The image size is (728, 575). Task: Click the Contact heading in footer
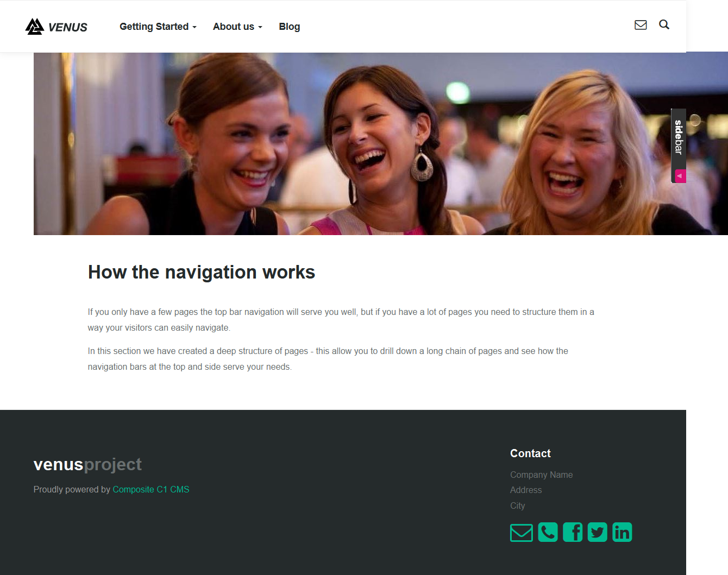[x=530, y=453]
